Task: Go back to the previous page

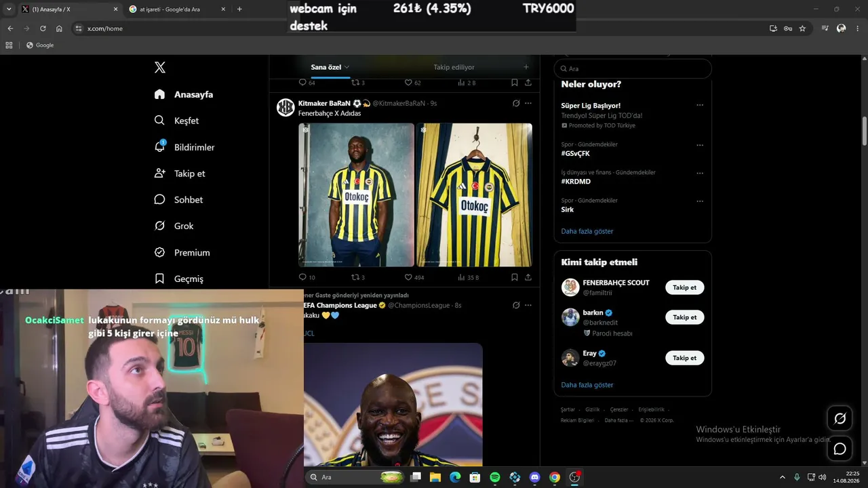Action: coord(10,28)
